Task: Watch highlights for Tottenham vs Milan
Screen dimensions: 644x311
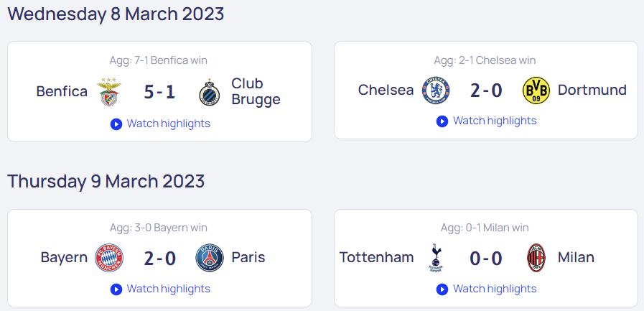Action: click(486, 289)
